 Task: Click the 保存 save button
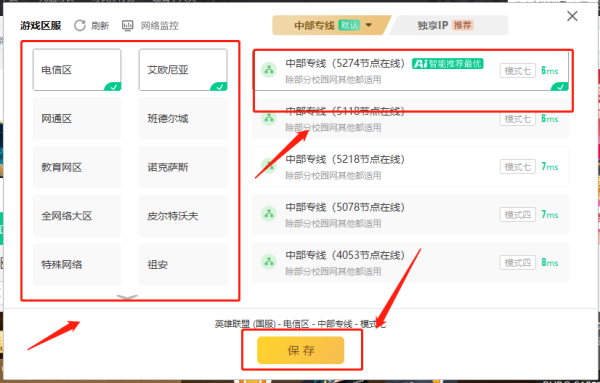300,350
